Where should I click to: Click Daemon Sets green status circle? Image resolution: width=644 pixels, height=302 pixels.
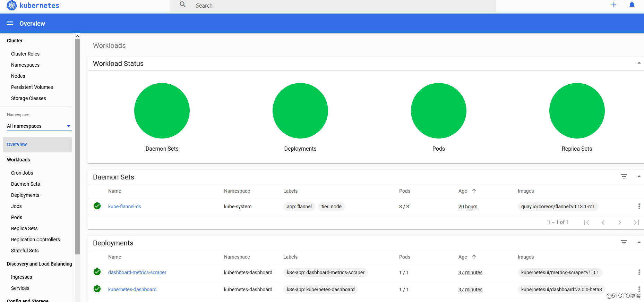[162, 111]
